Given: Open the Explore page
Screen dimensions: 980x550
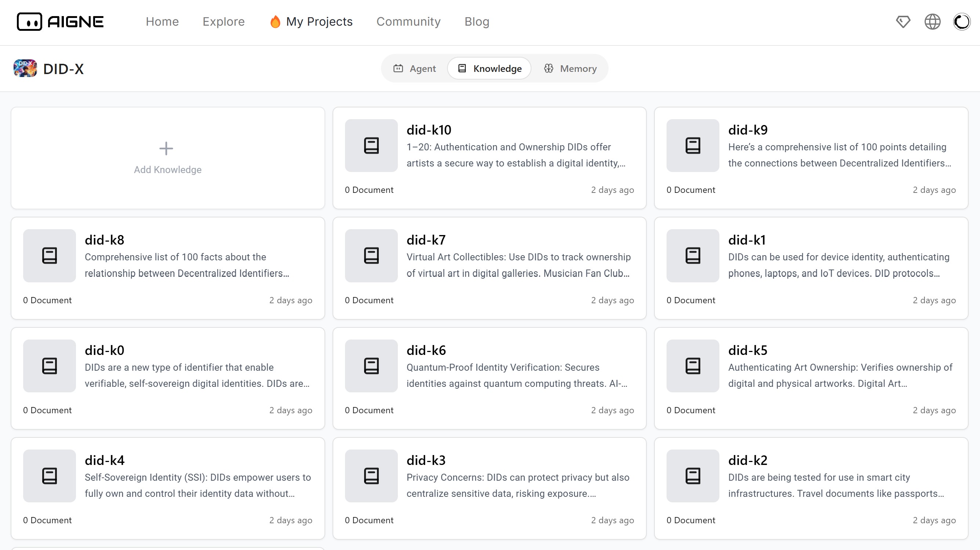Looking at the screenshot, I should (x=223, y=22).
